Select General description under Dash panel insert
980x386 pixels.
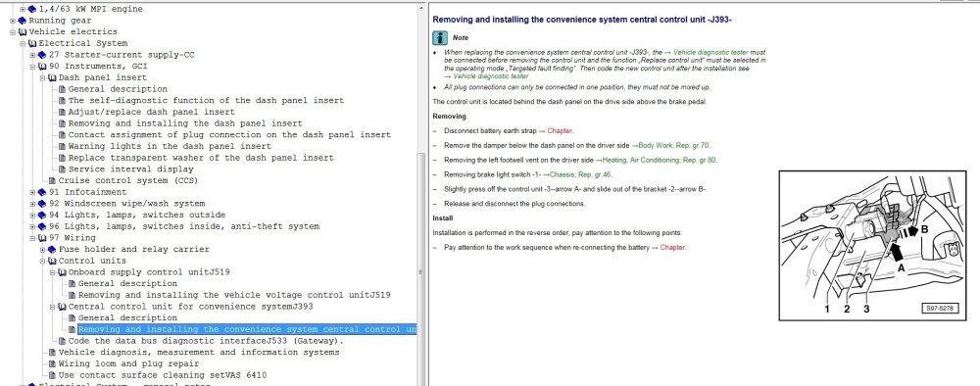118,89
